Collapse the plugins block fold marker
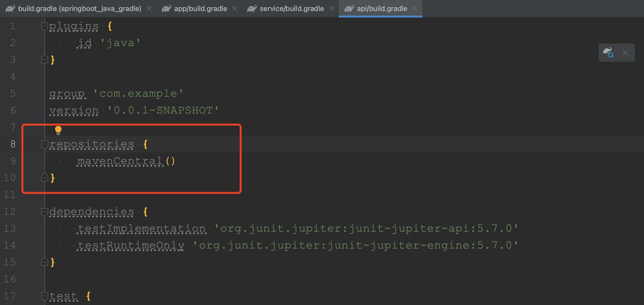Screen dimensions: 644x305 point(45,26)
